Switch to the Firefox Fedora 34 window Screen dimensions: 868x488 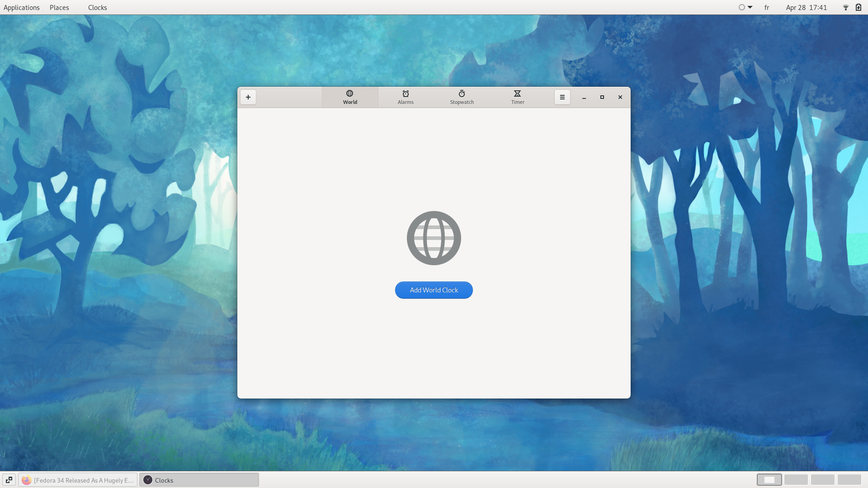78,480
